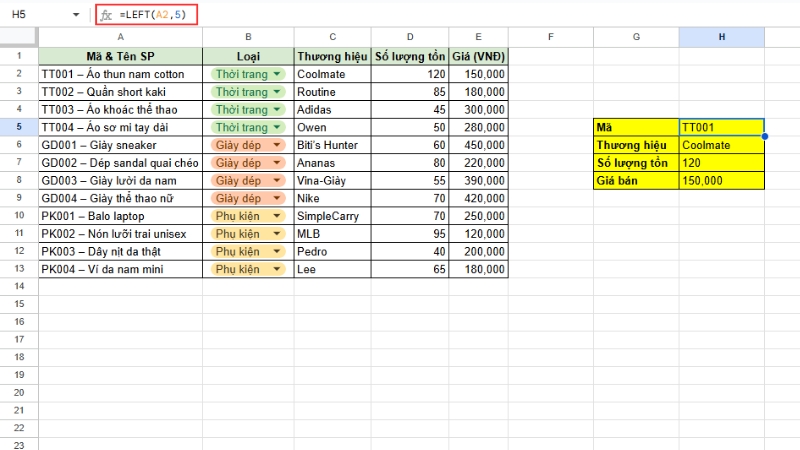Select row 5 header

point(19,127)
